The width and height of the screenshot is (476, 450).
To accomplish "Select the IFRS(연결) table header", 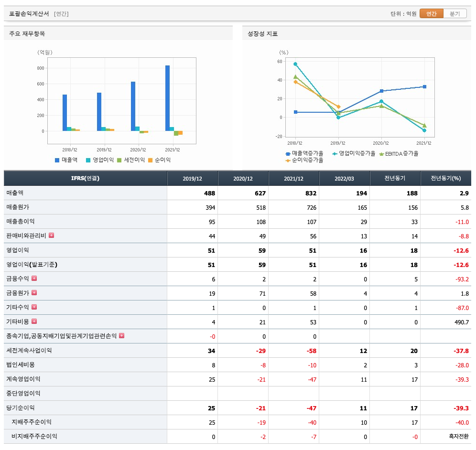I will click(x=85, y=178).
